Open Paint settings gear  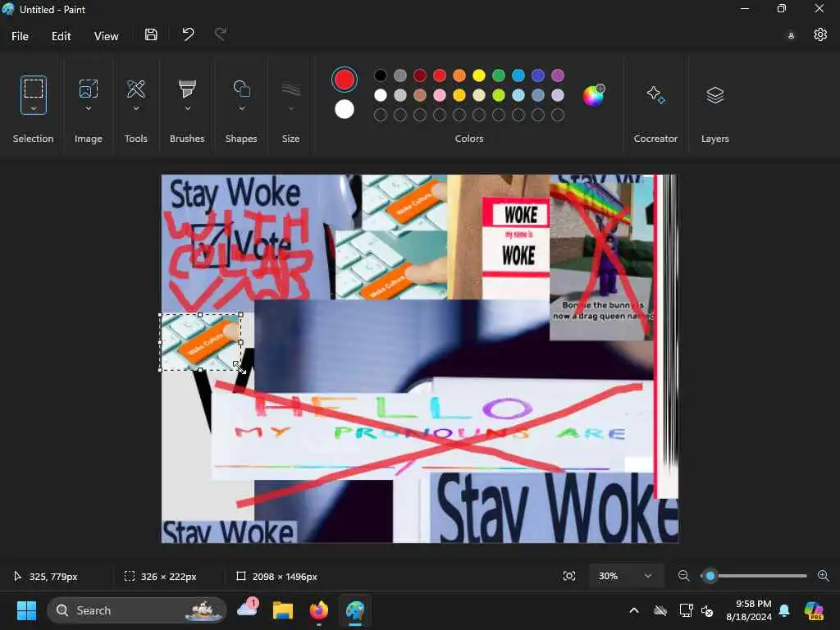(820, 34)
